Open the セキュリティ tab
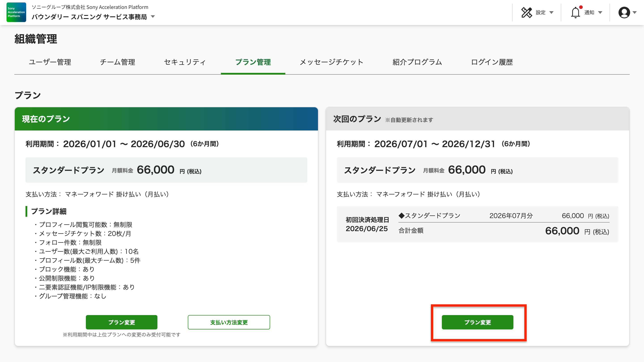644x362 pixels. click(185, 62)
